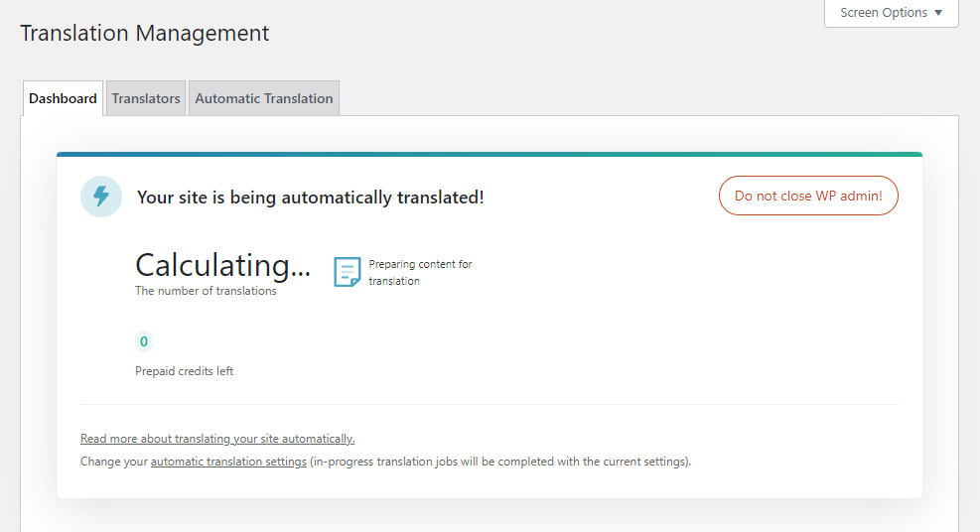Viewport: 980px width, 532px height.
Task: Click the Prepaid credits left label
Action: [184, 371]
